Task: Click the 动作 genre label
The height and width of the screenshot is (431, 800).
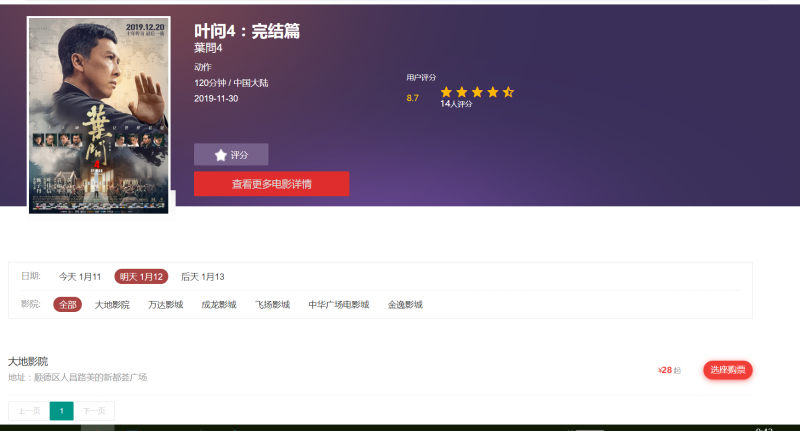Action: [203, 67]
